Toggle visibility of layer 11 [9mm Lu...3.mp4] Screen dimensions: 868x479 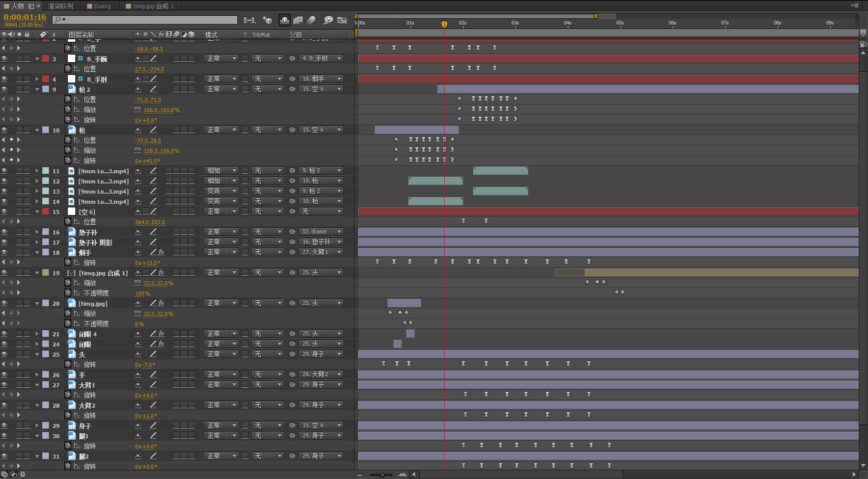[4, 171]
